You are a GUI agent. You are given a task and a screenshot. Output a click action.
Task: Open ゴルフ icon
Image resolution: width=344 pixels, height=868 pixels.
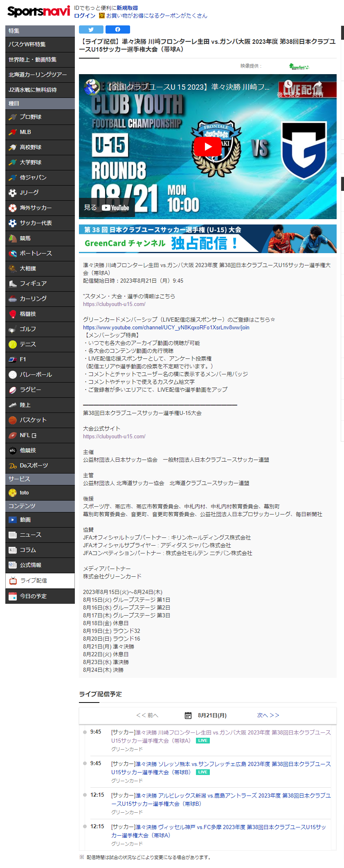pos(13,329)
